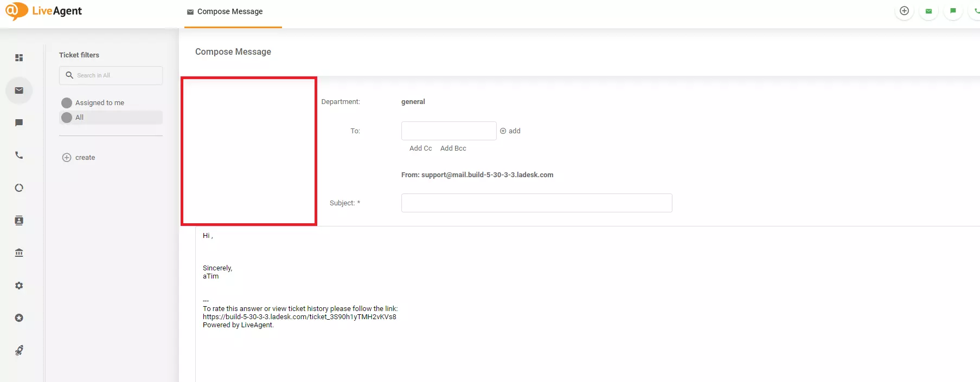The height and width of the screenshot is (382, 980).
Task: Click the 'Add Cc' link
Action: pyautogui.click(x=420, y=148)
